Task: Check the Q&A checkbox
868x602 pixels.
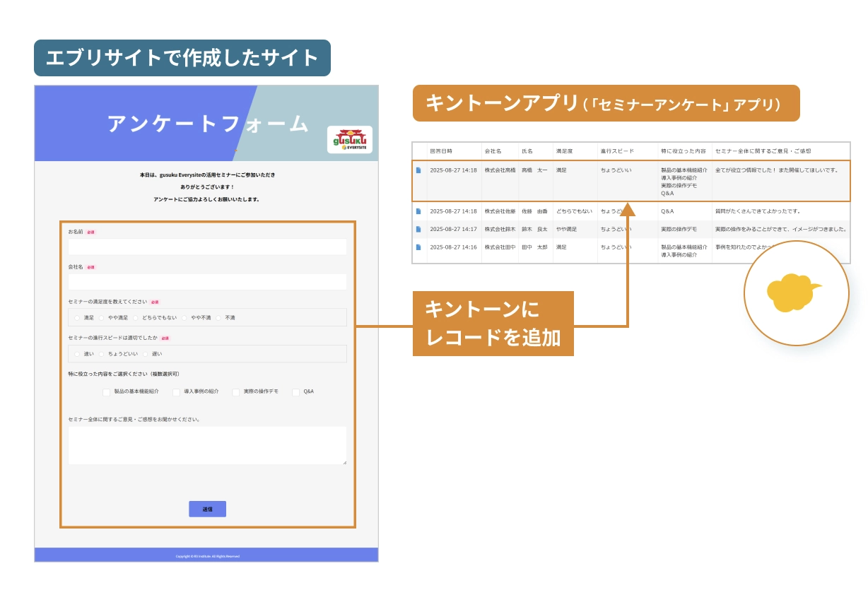Action: click(x=296, y=391)
